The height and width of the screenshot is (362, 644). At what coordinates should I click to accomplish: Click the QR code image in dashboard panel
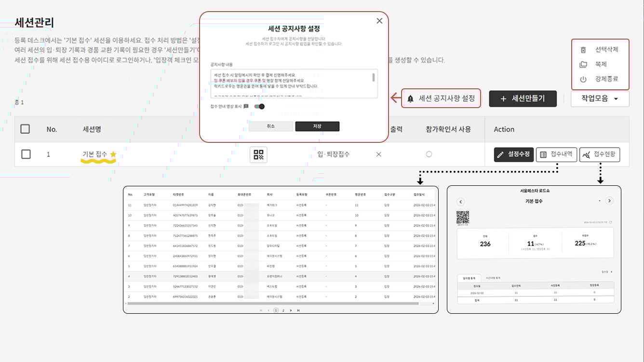coord(463,217)
